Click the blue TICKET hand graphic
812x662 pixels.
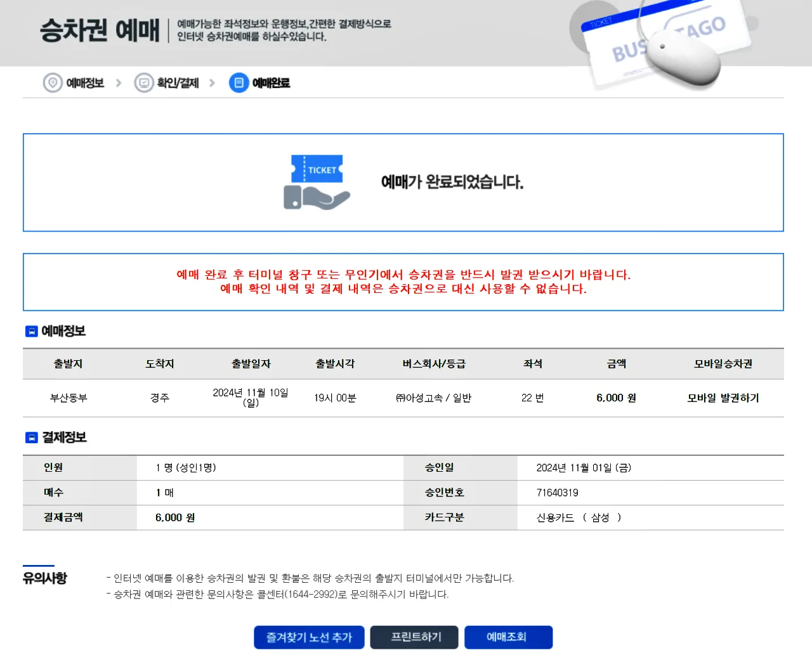[x=317, y=182]
